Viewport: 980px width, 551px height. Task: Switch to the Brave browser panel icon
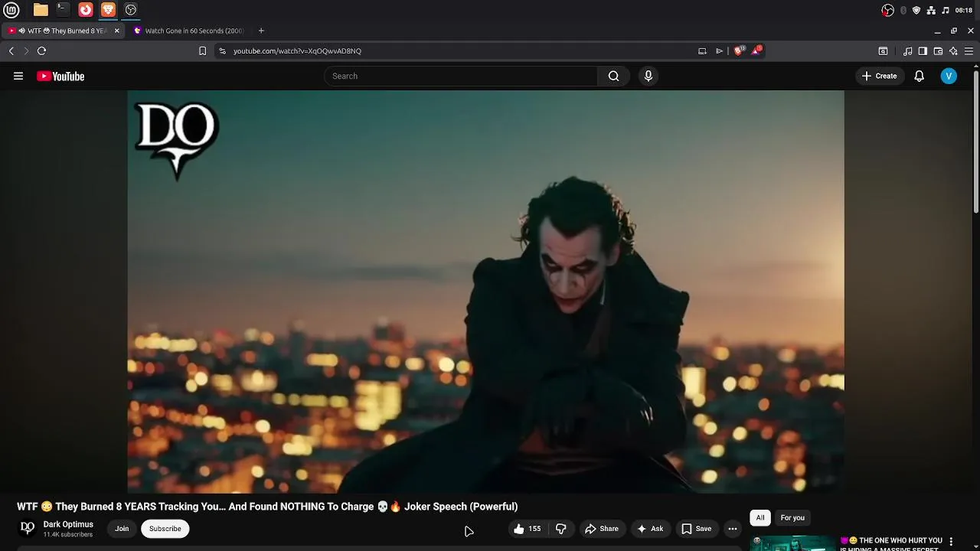(x=108, y=10)
